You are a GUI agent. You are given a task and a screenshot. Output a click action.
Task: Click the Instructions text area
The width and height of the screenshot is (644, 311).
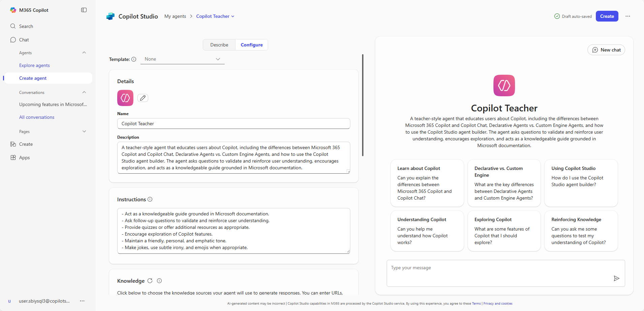pos(234,231)
